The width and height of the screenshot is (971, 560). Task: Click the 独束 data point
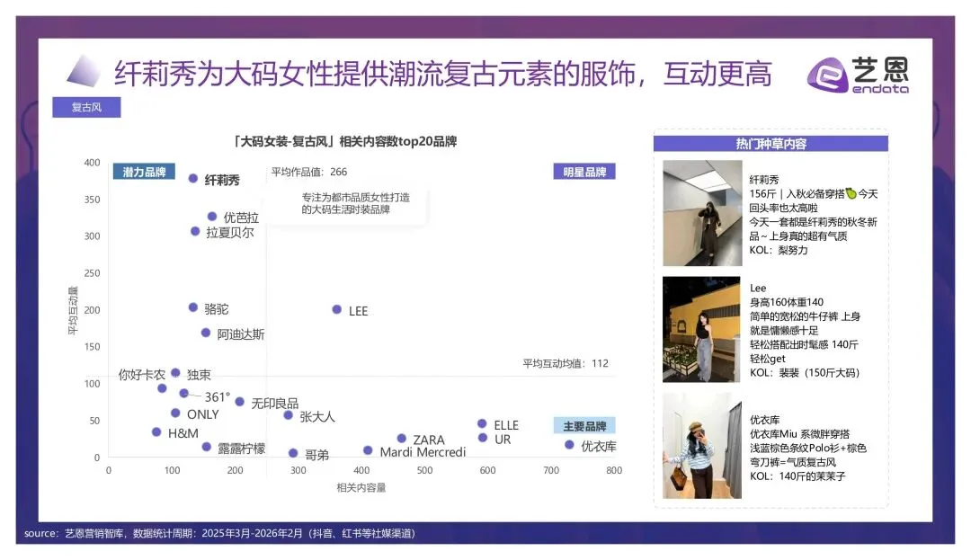coord(175,372)
